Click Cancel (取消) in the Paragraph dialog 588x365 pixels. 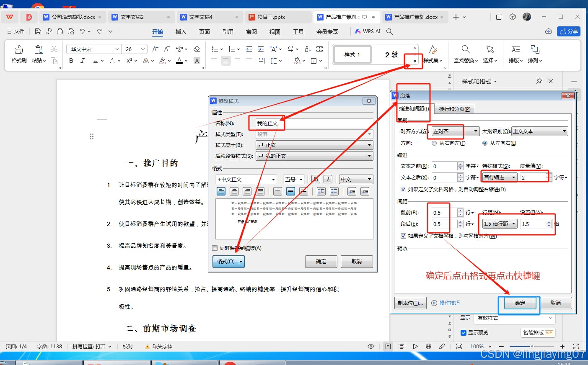click(x=556, y=303)
